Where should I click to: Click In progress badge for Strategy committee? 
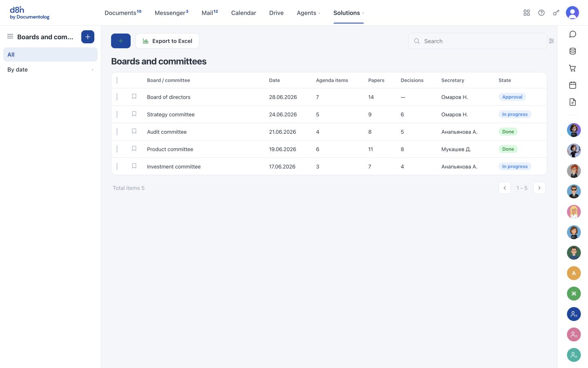tap(515, 114)
